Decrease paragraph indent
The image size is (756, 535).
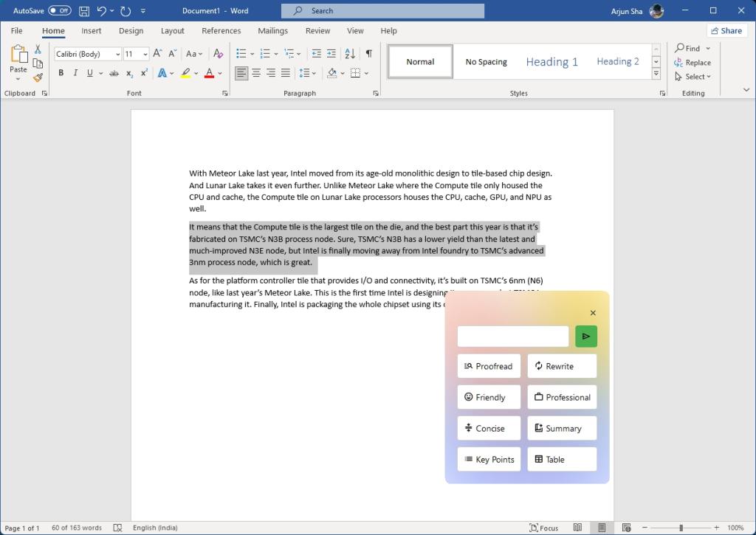pos(316,53)
